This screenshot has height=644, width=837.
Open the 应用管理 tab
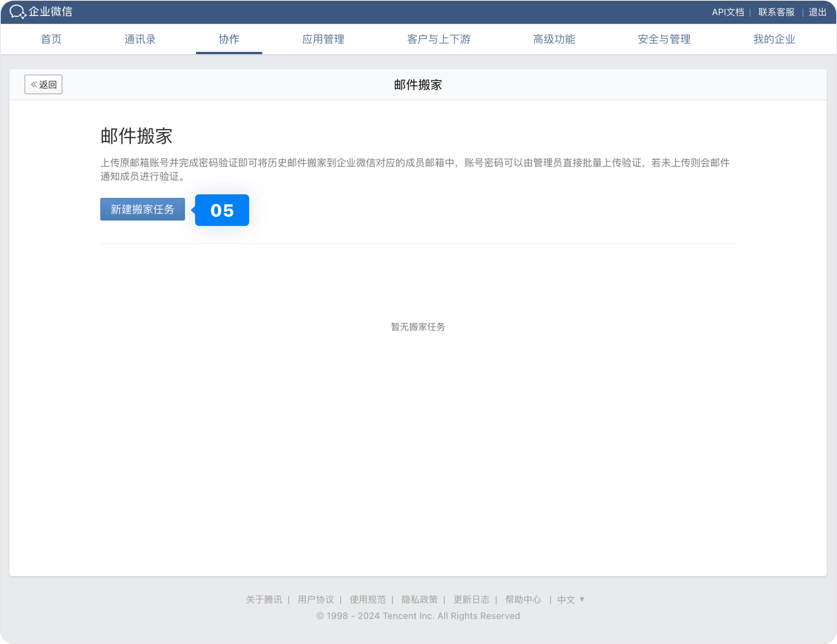point(324,39)
